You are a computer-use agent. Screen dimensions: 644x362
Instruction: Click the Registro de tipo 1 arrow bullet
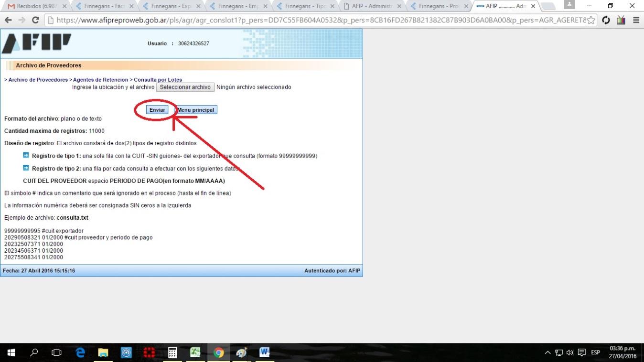[26, 155]
